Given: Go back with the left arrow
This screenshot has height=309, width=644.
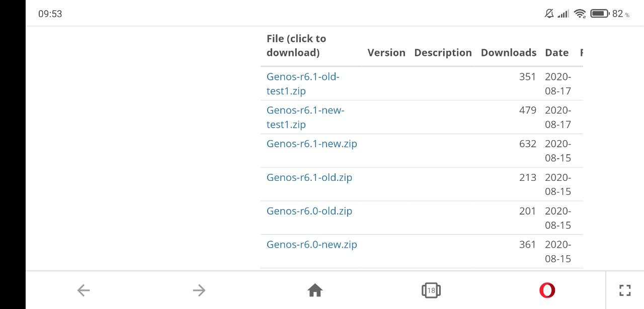Looking at the screenshot, I should click(84, 290).
